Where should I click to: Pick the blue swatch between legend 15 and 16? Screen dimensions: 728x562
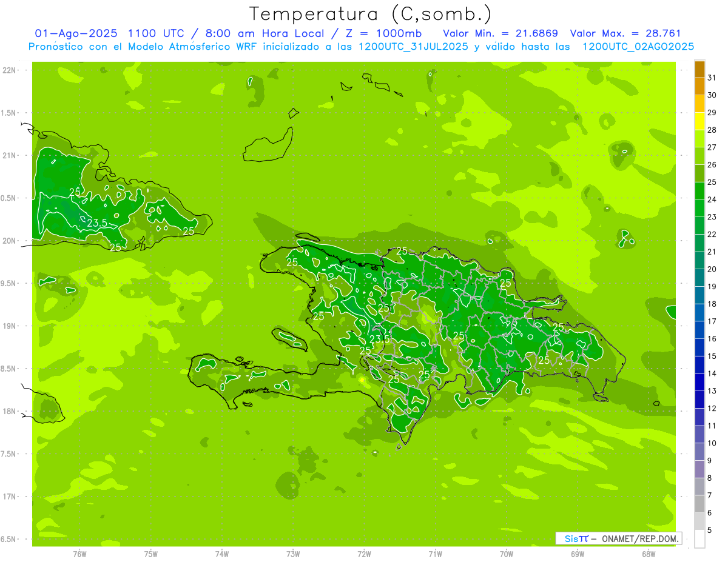tap(699, 347)
